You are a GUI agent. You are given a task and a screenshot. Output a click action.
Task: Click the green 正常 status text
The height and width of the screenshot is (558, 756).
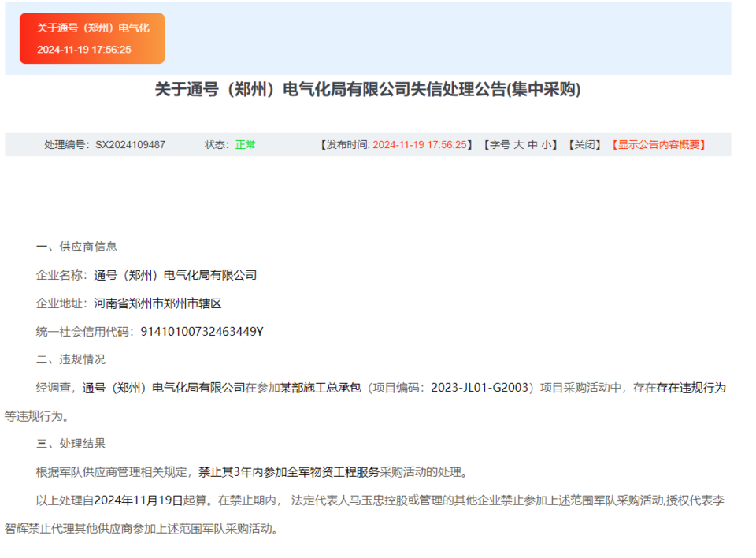[246, 145]
